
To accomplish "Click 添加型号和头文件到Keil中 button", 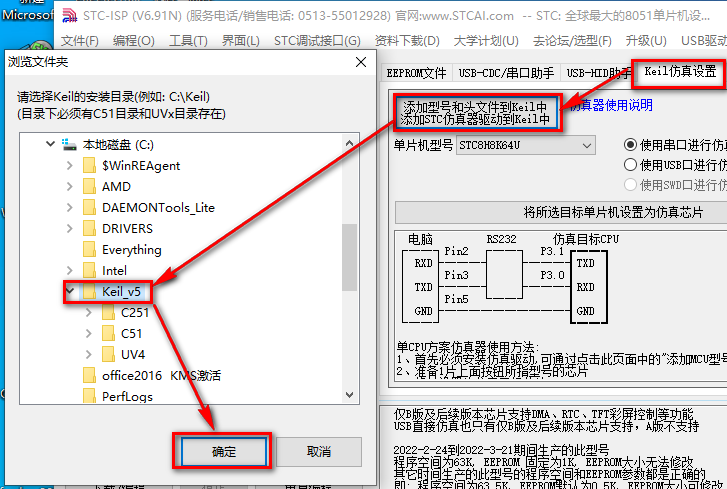I will 475,113.
